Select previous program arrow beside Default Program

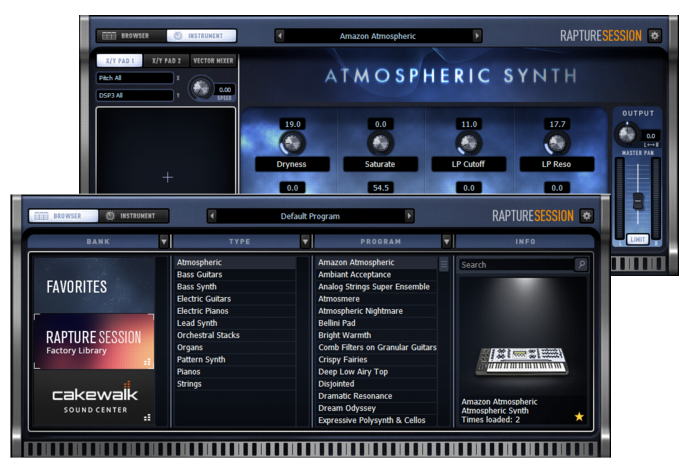point(212,216)
